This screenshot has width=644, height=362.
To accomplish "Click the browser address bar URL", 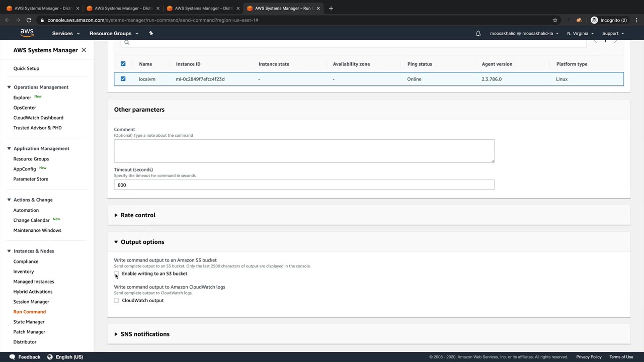I will point(153,20).
